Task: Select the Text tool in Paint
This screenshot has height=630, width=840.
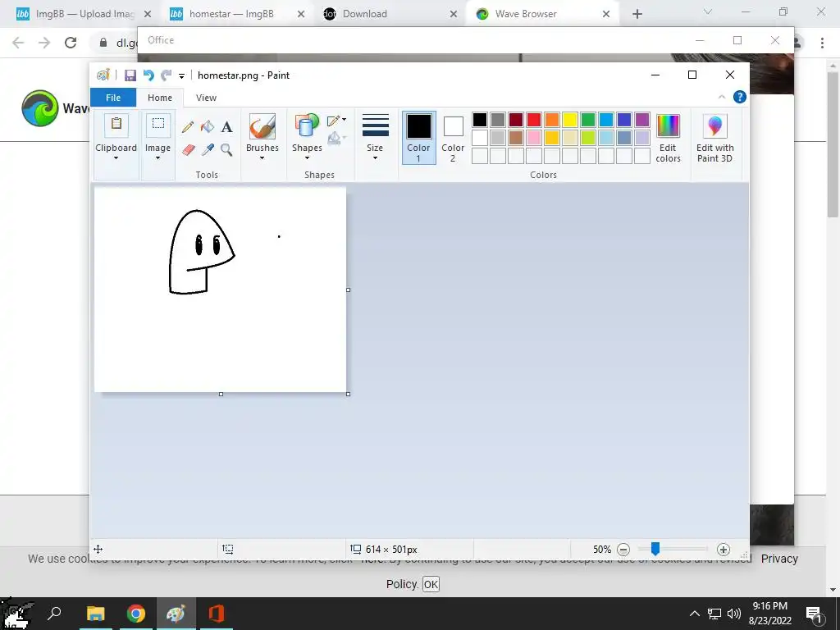Action: click(x=226, y=127)
